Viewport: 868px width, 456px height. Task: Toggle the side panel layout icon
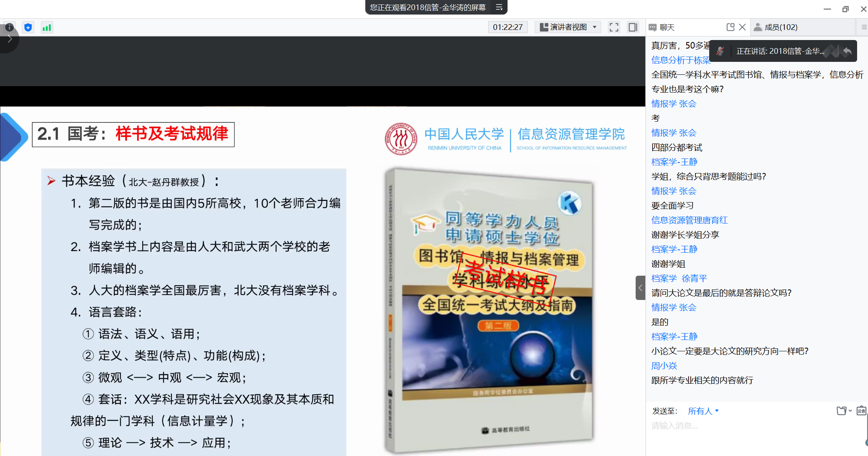[x=633, y=27]
